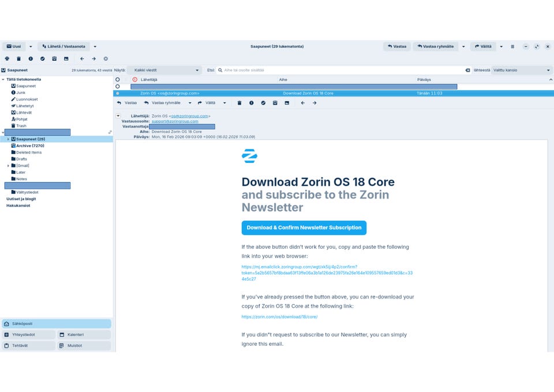Screen dimensions: 554x392
Task: Open the preview toolbar Vastaa ryhmälle arrow
Action: tap(190, 103)
